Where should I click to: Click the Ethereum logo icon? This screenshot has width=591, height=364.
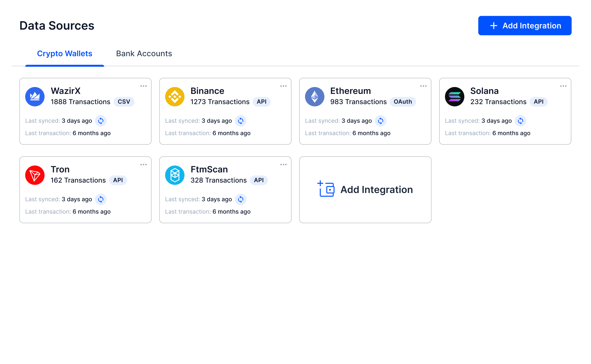315,97
